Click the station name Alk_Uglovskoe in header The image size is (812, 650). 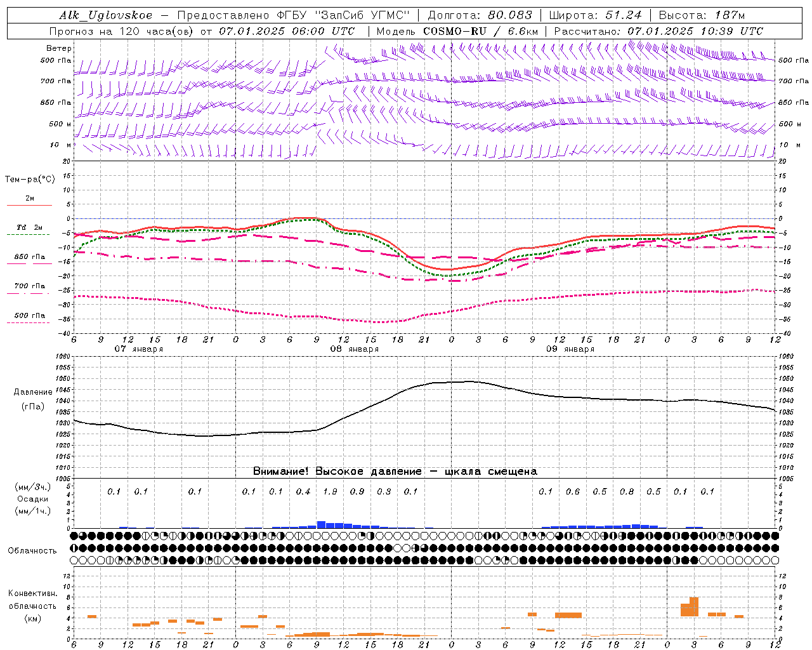(106, 15)
